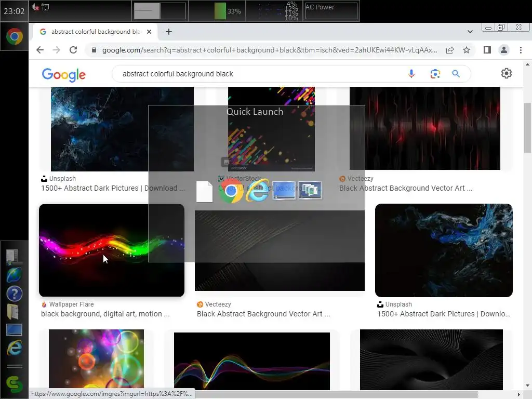Screen dimensions: 532x399
Task: Click the scroll right arrow at the bottom
Action: pyautogui.click(x=518, y=394)
